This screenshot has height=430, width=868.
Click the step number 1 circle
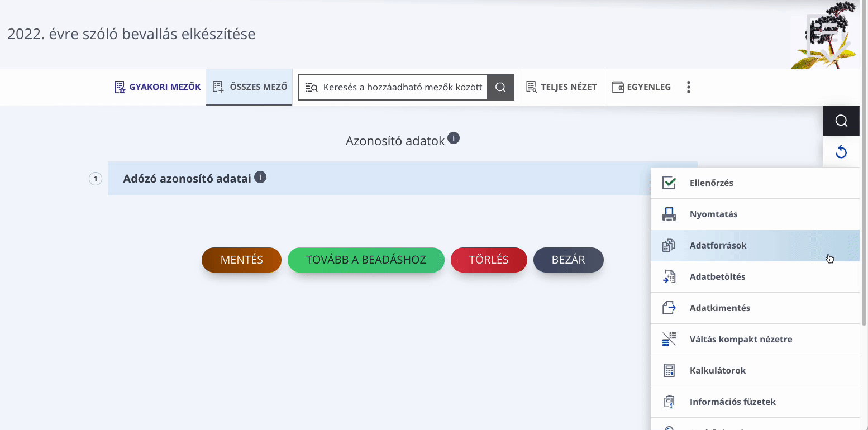pyautogui.click(x=96, y=179)
